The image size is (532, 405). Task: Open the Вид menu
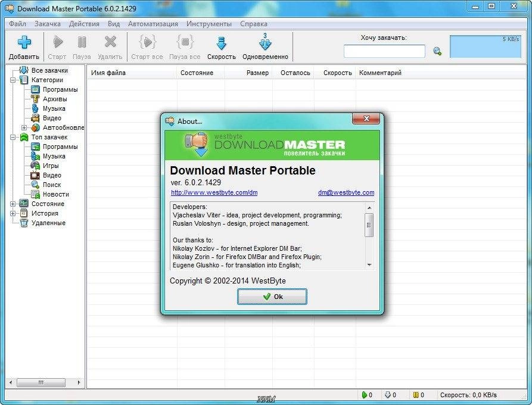pos(114,24)
